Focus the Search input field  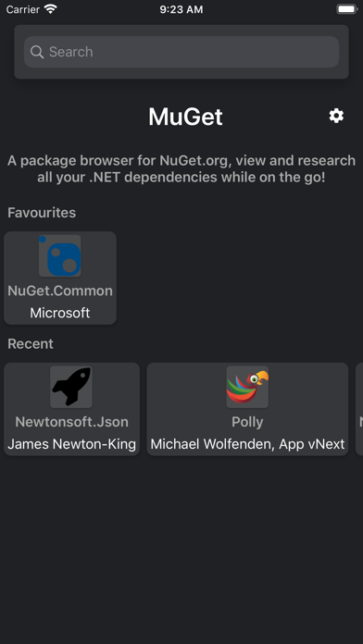tap(181, 52)
